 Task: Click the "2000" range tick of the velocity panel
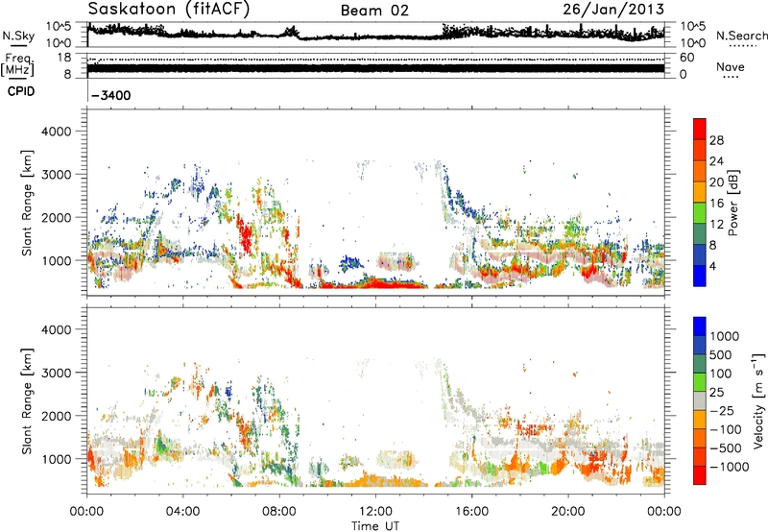tap(56, 416)
